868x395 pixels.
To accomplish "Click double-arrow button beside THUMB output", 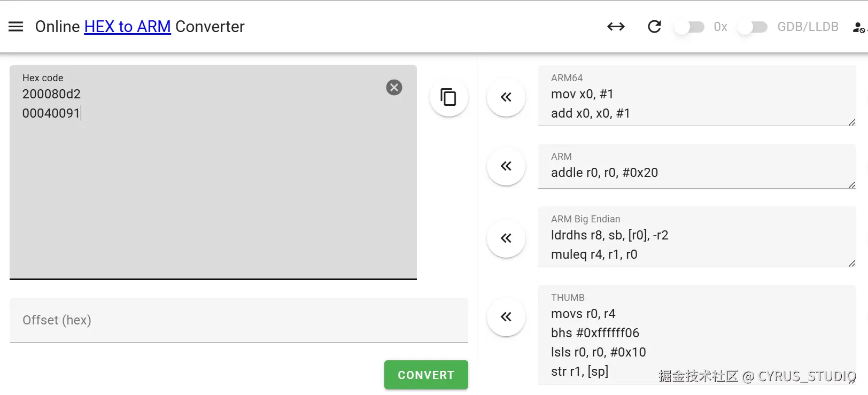I will 506,317.
